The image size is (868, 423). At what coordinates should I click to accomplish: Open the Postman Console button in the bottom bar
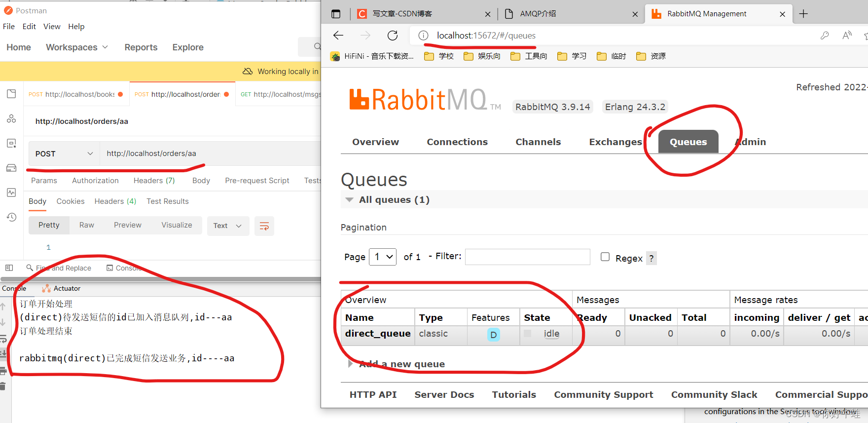(124, 268)
